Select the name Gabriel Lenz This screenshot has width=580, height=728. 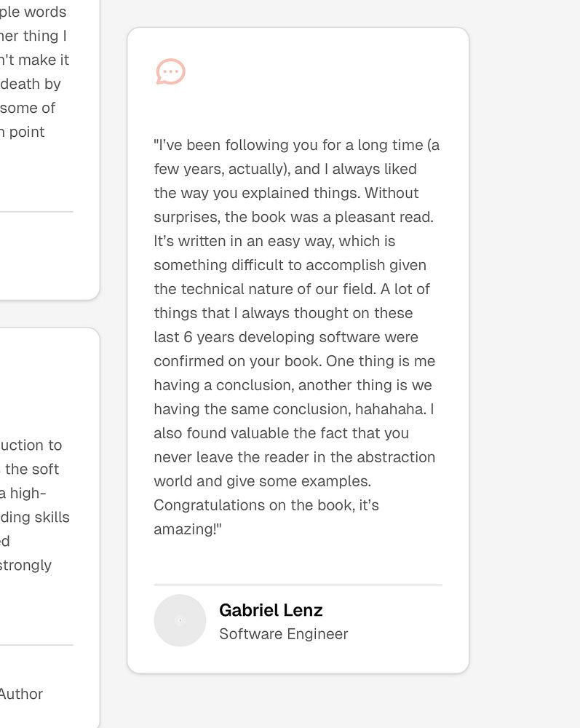[x=271, y=610]
